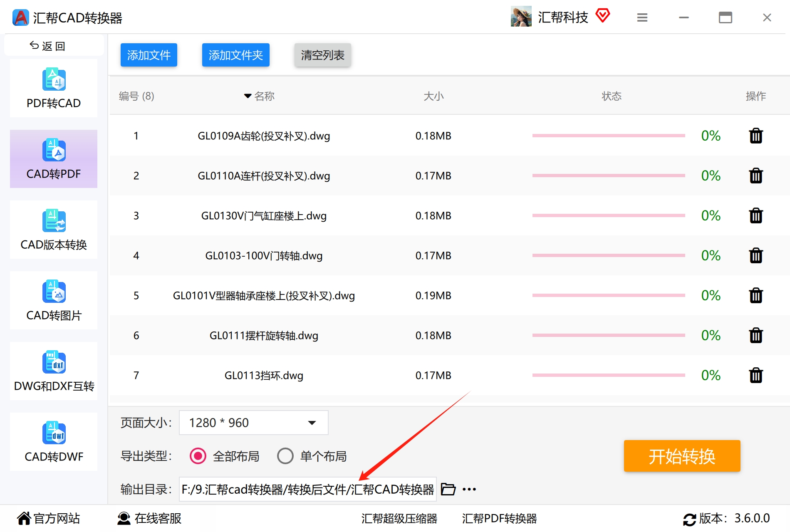Start conversion with 开始转换 button
Viewport: 790px width, 532px height.
(682, 456)
